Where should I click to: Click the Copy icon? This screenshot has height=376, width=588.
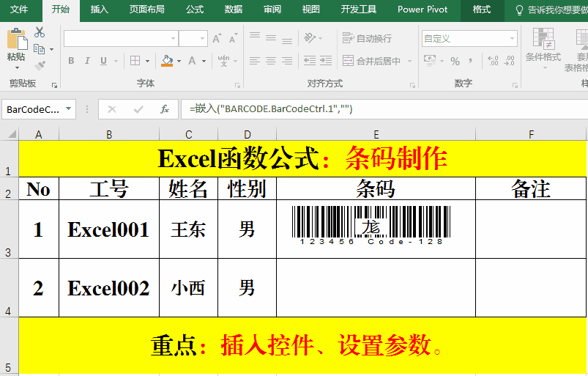(39, 49)
